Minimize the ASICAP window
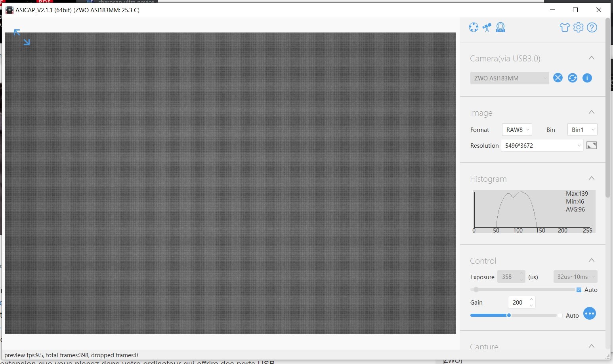Viewport: 613px width, 364px height. 553,10
